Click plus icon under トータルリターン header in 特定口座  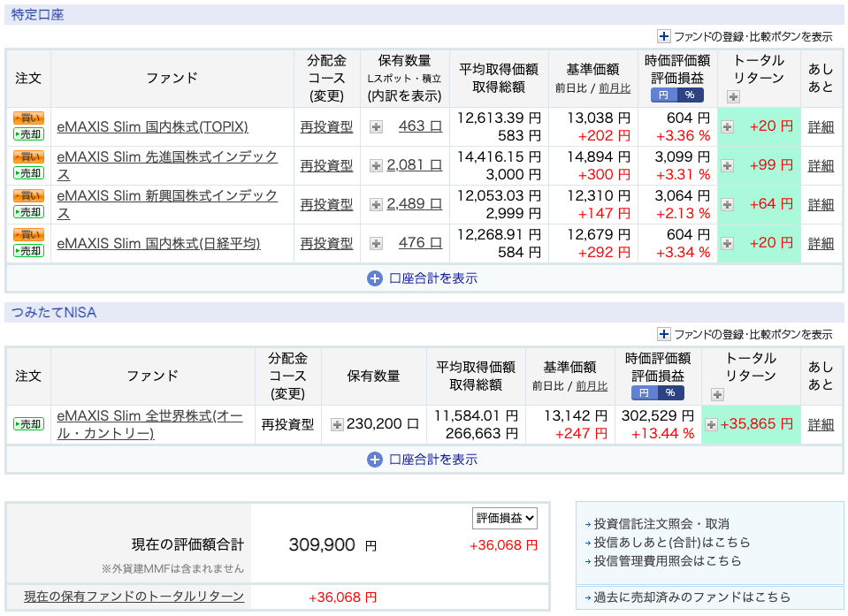(733, 97)
